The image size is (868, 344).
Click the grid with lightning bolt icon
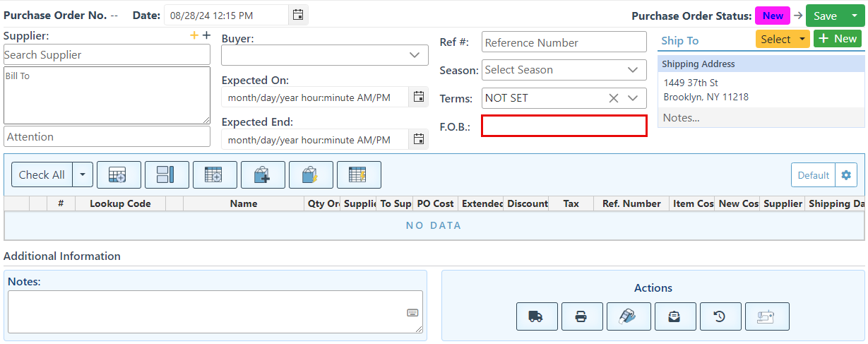click(359, 174)
